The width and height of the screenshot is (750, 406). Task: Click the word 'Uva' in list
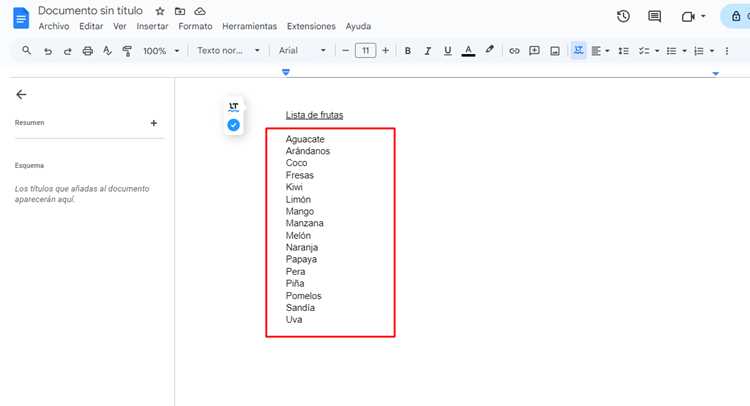coord(294,319)
